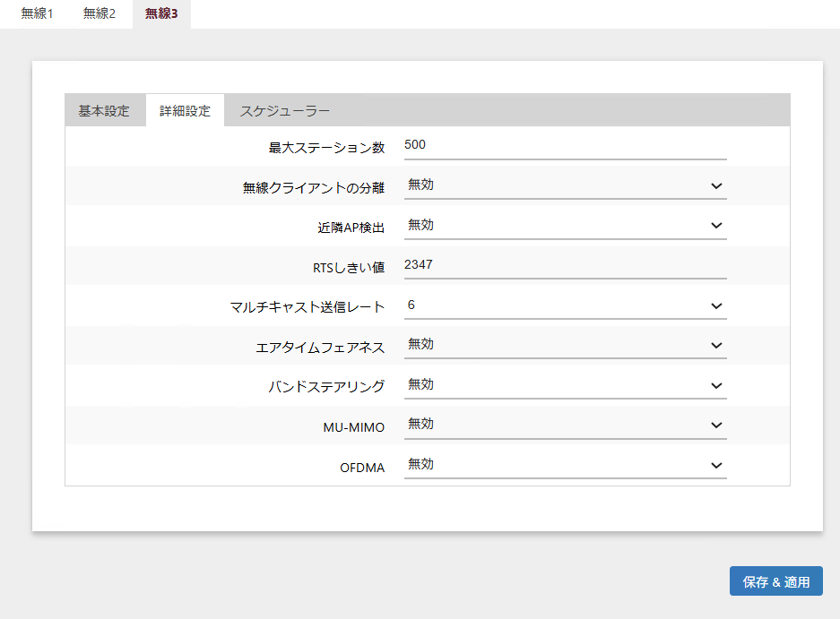Viewport: 840px width, 619px height.
Task: Open the OFDMA dropdown
Action: coord(565,465)
